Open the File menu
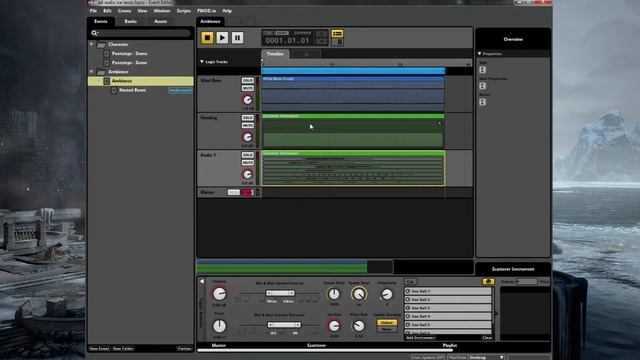Image resolution: width=640 pixels, height=360 pixels. click(x=93, y=11)
